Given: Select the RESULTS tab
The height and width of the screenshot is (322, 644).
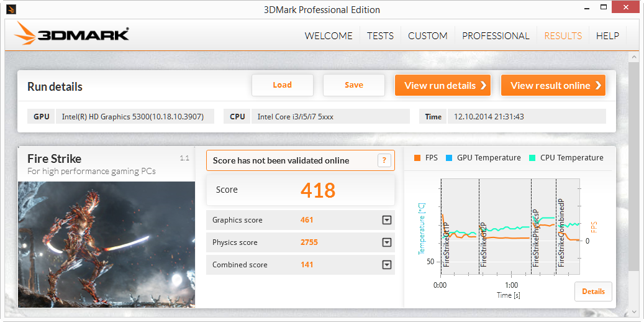Looking at the screenshot, I should tap(563, 36).
